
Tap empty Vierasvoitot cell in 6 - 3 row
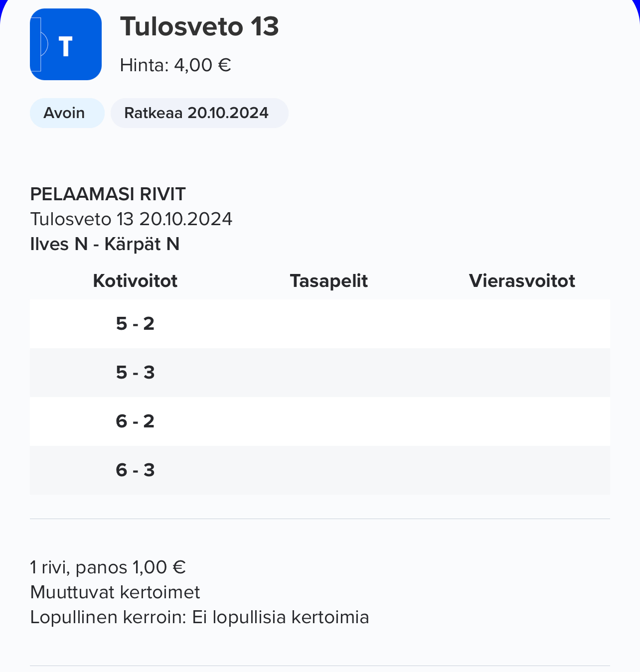(x=522, y=470)
